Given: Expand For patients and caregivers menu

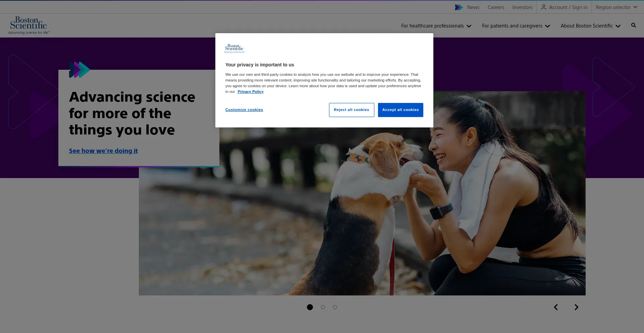Looking at the screenshot, I should click(x=516, y=26).
